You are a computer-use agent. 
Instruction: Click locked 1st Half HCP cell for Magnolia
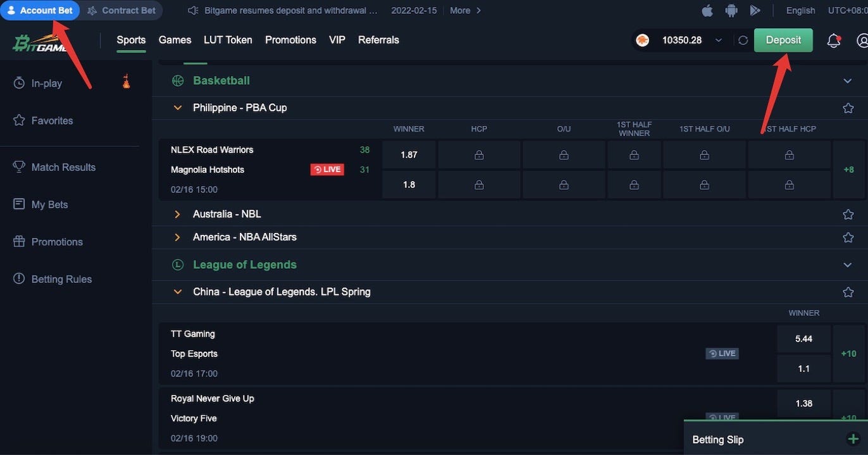pyautogui.click(x=789, y=185)
